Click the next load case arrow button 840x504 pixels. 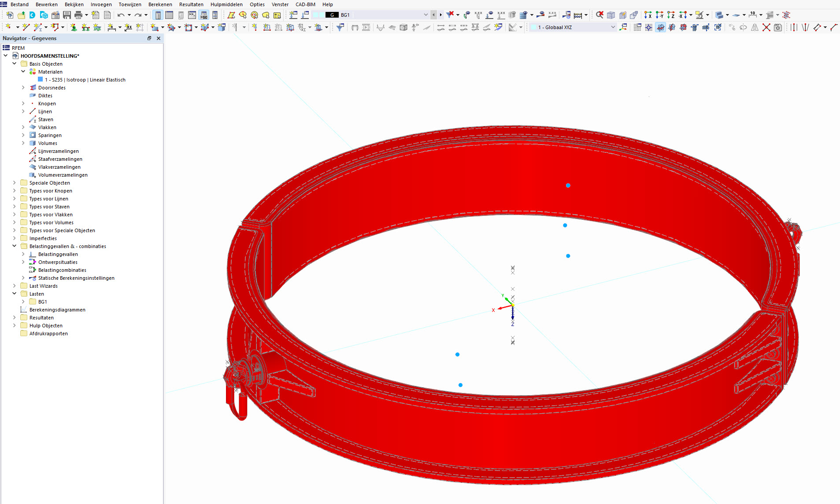(x=440, y=15)
